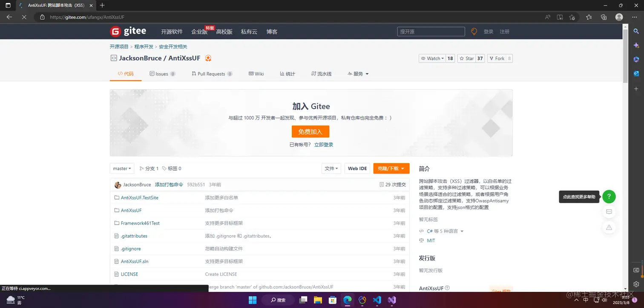644x308 pixels.
Task: Expand the master branch dropdown
Action: tap(122, 168)
